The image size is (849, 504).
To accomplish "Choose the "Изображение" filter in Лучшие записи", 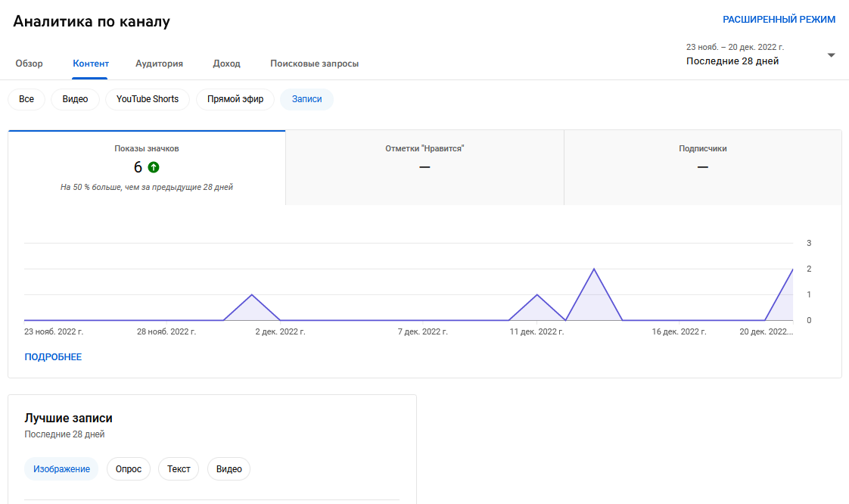I will click(61, 468).
